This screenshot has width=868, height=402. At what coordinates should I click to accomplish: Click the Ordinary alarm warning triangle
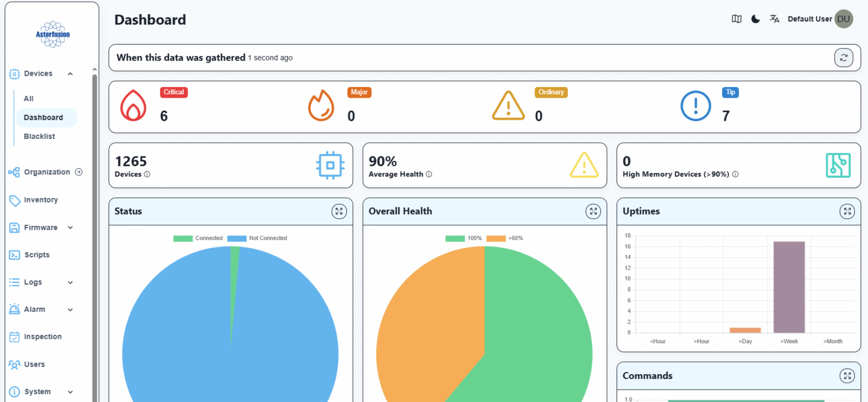[509, 106]
